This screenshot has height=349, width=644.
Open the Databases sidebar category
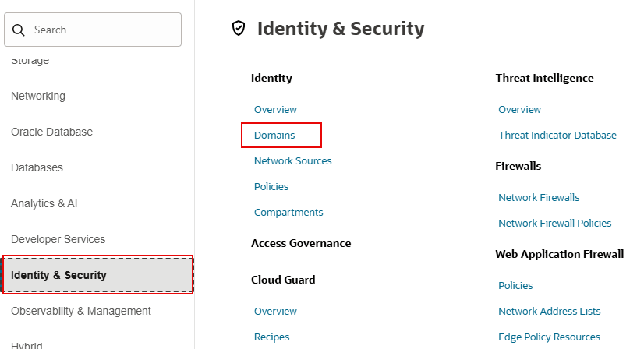[x=37, y=167]
